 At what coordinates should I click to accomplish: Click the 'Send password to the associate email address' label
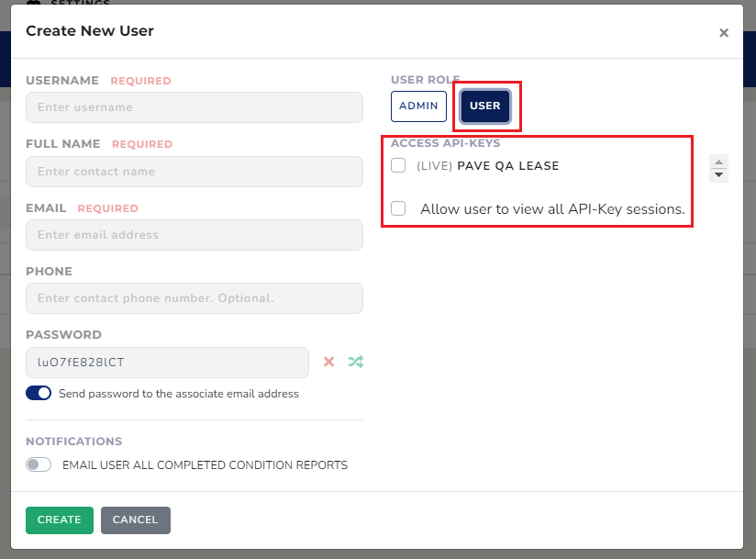pyautogui.click(x=179, y=394)
